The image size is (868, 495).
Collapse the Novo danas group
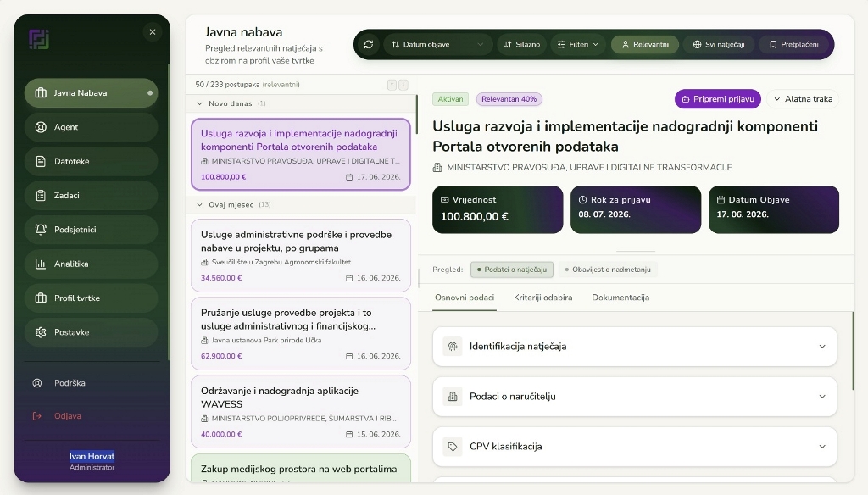(199, 103)
